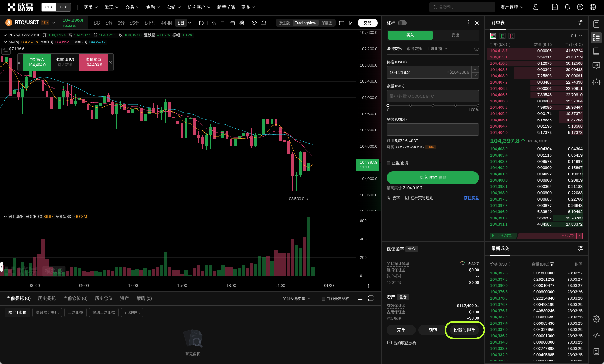The image size is (604, 364).
Task: Select the globe language icon
Action: tap(593, 7)
